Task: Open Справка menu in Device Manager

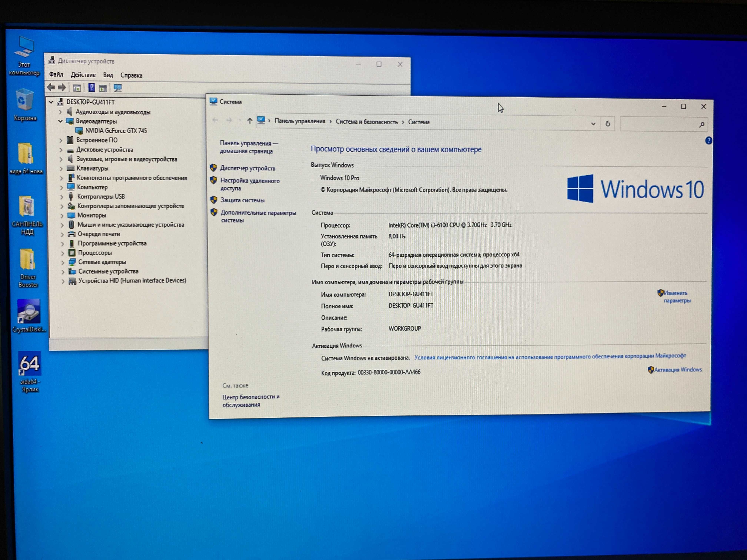Action: click(x=131, y=75)
